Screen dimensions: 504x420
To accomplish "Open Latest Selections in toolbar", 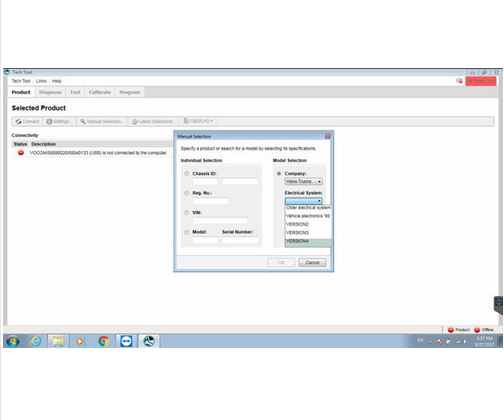I will 153,121.
